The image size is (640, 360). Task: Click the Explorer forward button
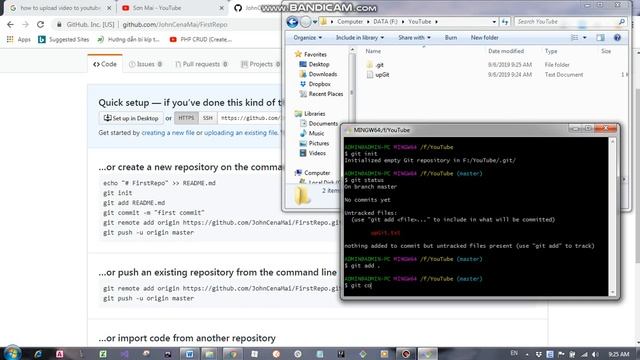pyautogui.click(x=305, y=22)
